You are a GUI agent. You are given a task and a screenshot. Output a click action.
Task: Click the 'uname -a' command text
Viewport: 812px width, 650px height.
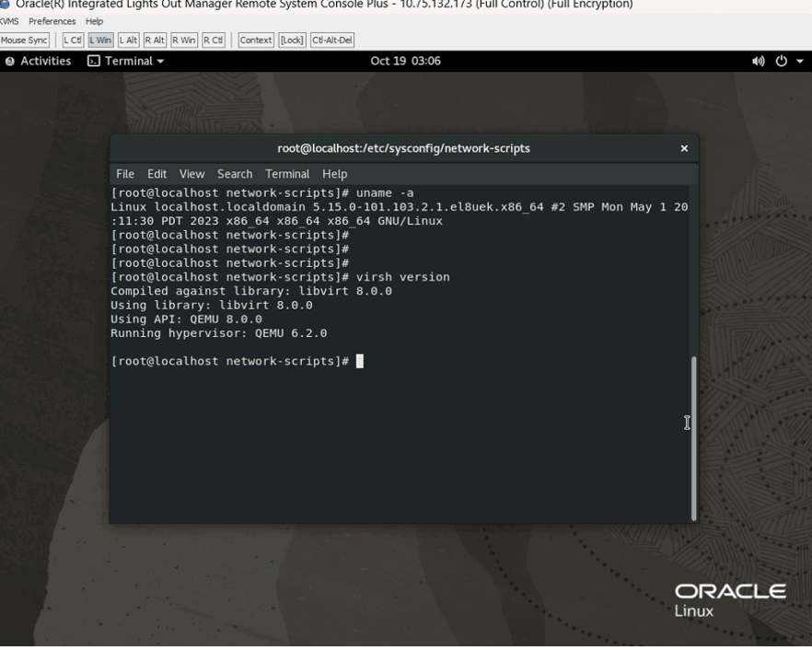point(385,193)
